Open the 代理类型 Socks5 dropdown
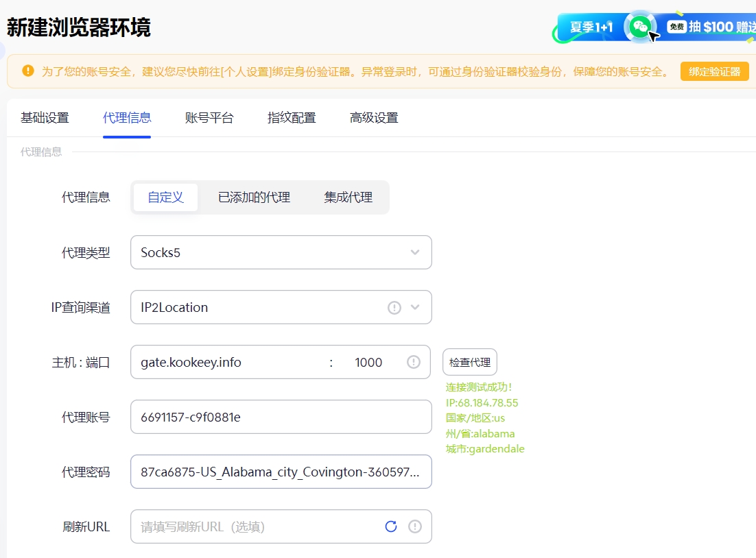Image resolution: width=756 pixels, height=558 pixels. (x=281, y=252)
